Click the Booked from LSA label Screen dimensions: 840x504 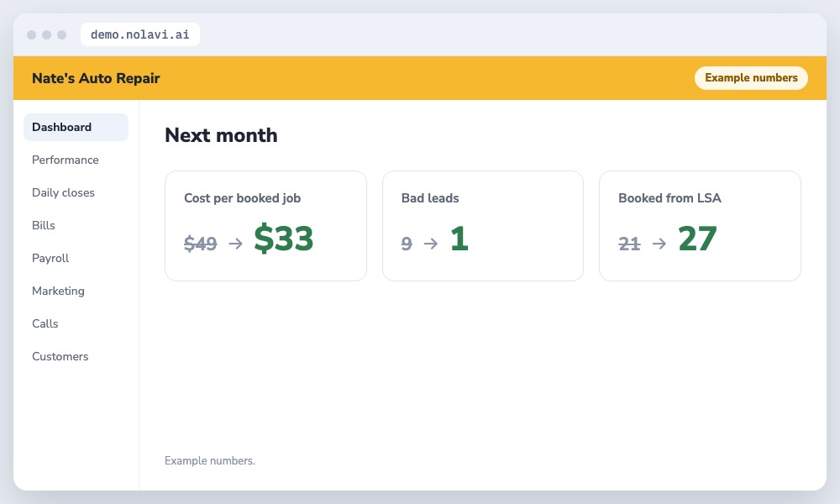[x=669, y=198]
